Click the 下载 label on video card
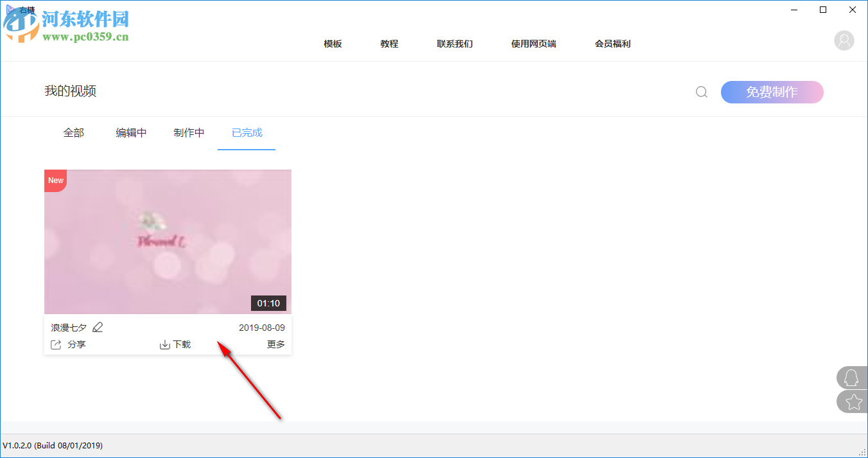 [x=182, y=345]
